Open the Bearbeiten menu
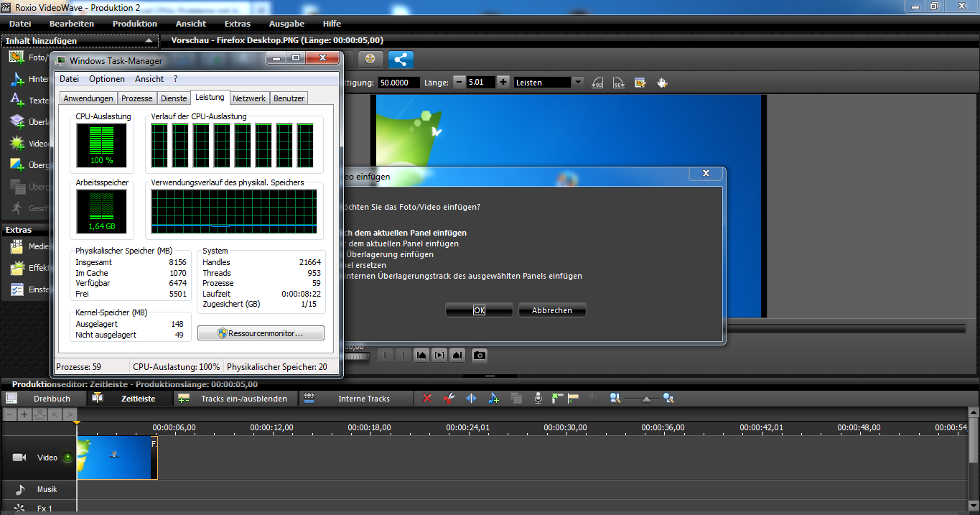The width and height of the screenshot is (980, 515). 71,24
